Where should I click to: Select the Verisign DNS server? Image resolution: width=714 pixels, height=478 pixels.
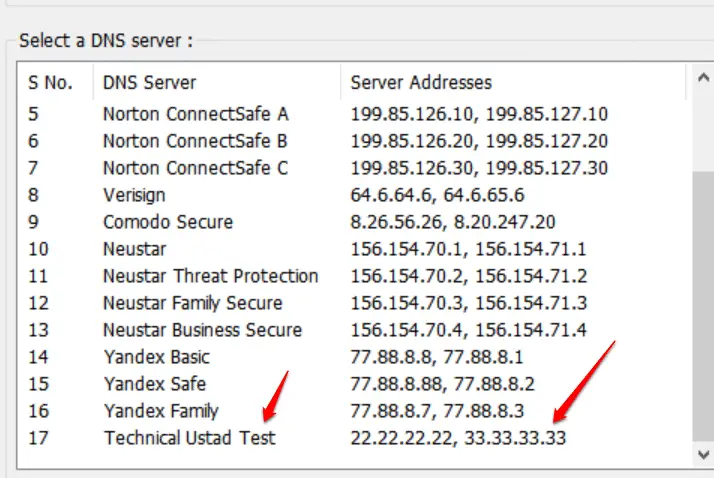[352, 195]
